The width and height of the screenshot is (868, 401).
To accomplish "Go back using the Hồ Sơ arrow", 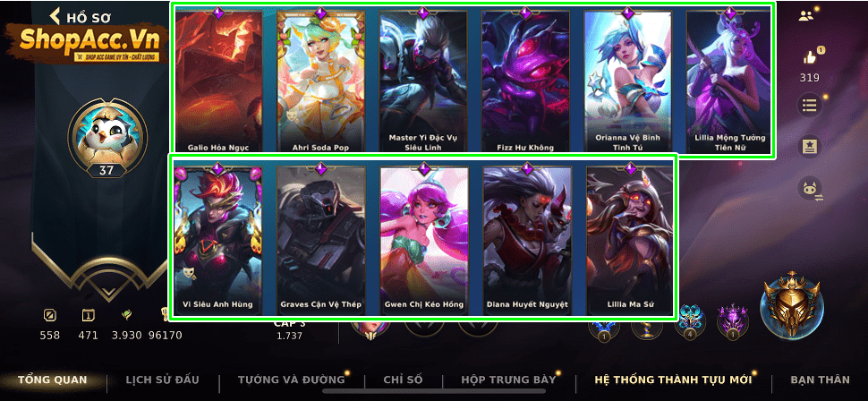I will [x=55, y=16].
